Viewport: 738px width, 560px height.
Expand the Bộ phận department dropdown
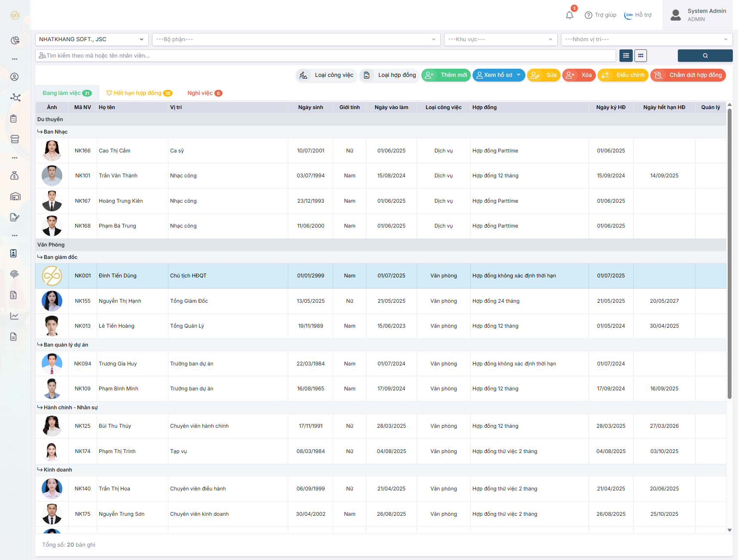click(296, 40)
